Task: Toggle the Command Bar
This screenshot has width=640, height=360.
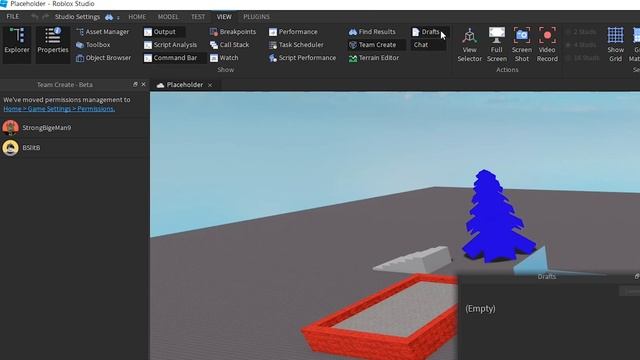Action: point(174,58)
